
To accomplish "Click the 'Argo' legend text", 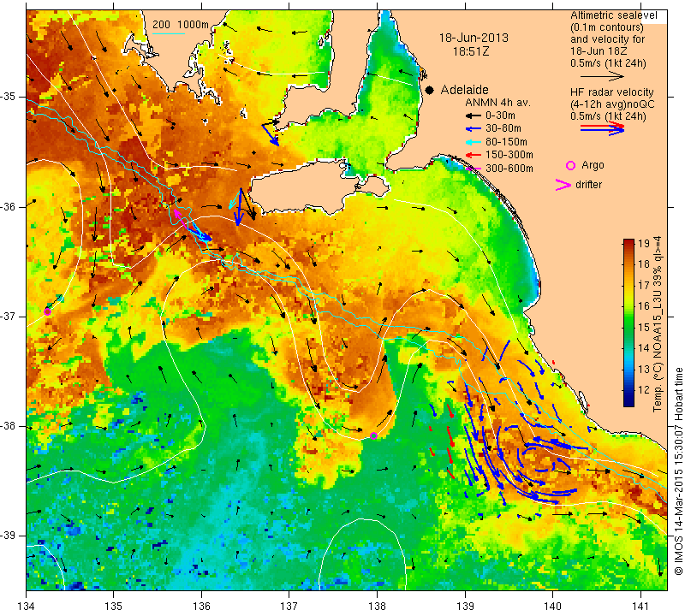I will point(593,165).
